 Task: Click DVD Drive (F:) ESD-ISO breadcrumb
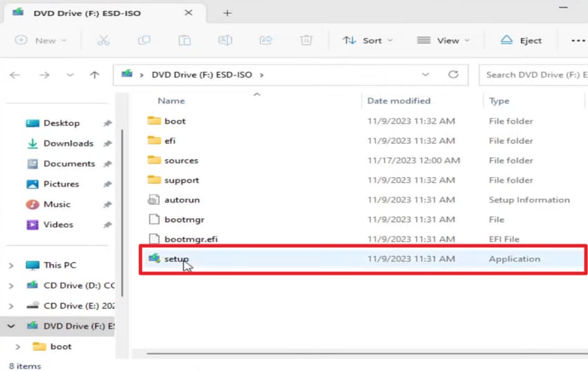click(x=202, y=75)
